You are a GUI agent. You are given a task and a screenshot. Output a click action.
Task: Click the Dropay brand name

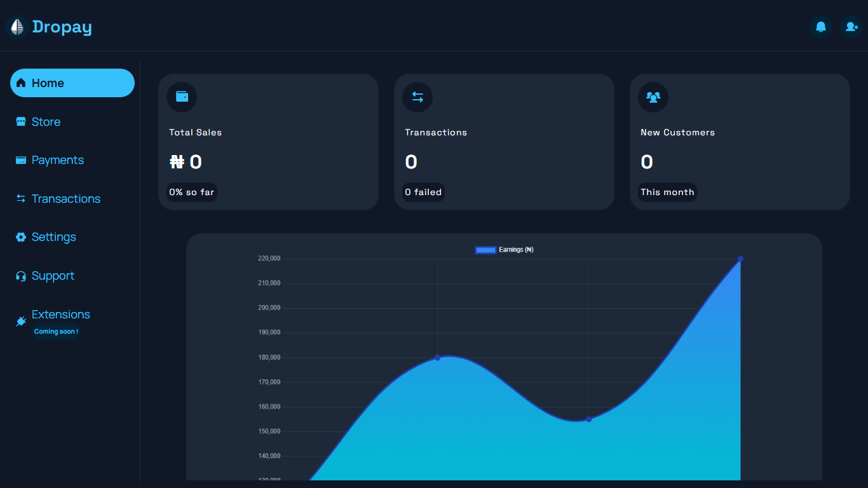[x=62, y=27]
